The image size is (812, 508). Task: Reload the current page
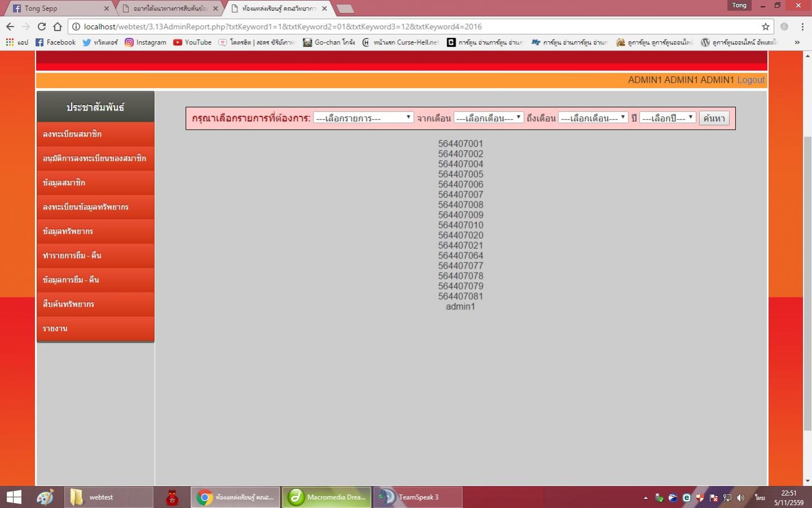42,27
